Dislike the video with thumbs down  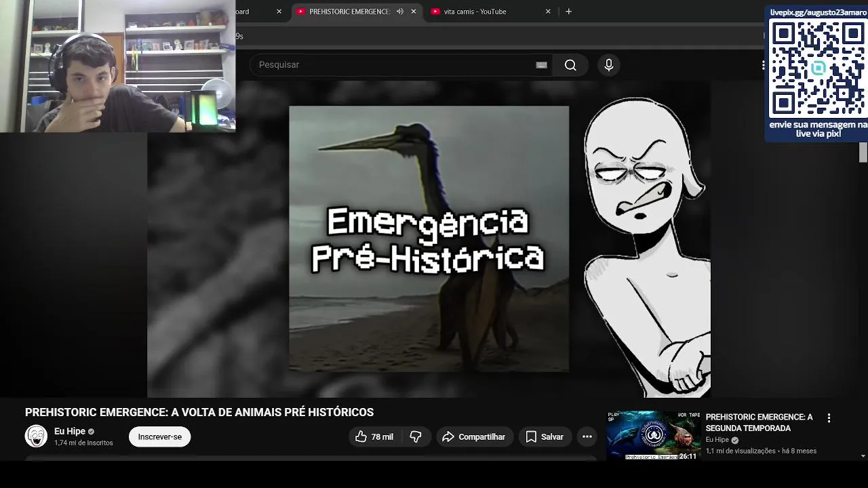click(416, 437)
